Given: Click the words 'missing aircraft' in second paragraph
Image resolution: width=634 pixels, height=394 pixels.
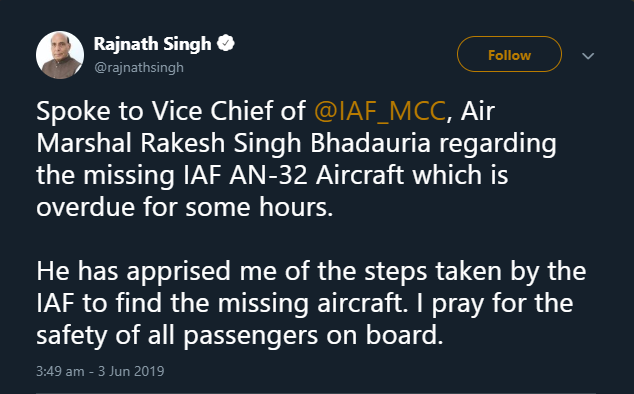Looking at the screenshot, I should (x=309, y=303).
